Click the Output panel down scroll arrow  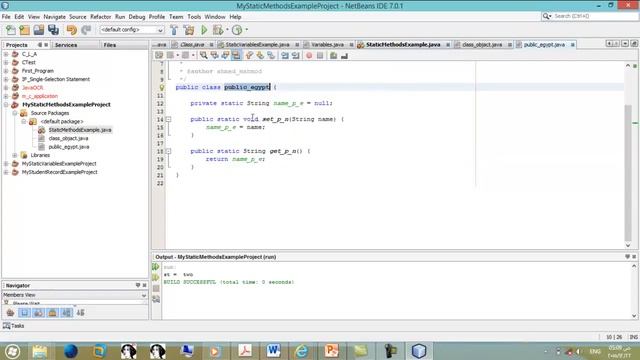(634, 316)
